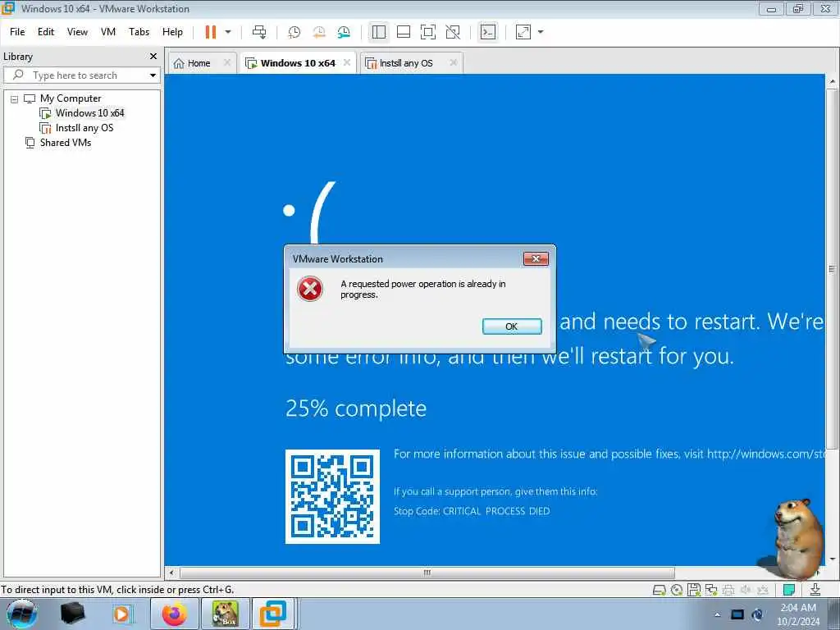Open the Windows Start orb

[x=22, y=614]
